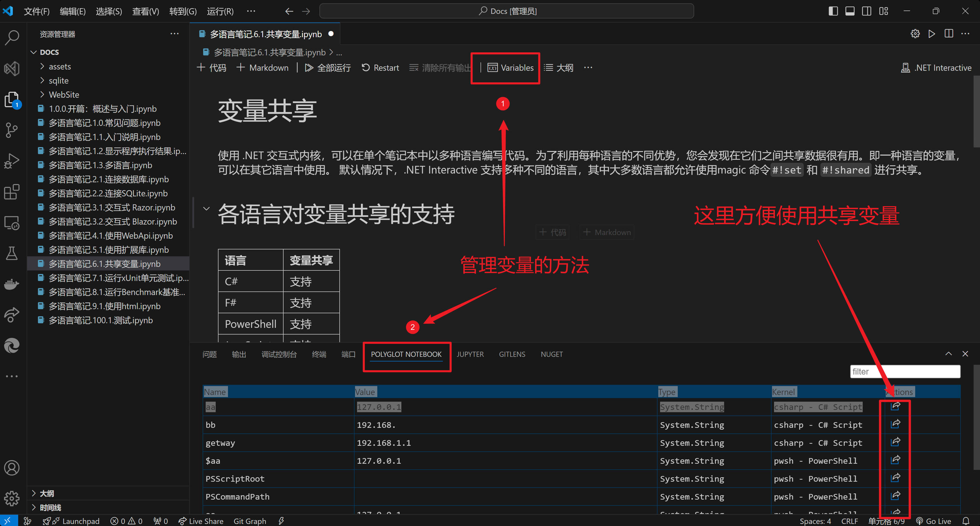The height and width of the screenshot is (526, 980).
Task: Open the 文件(F) menu
Action: tap(37, 11)
